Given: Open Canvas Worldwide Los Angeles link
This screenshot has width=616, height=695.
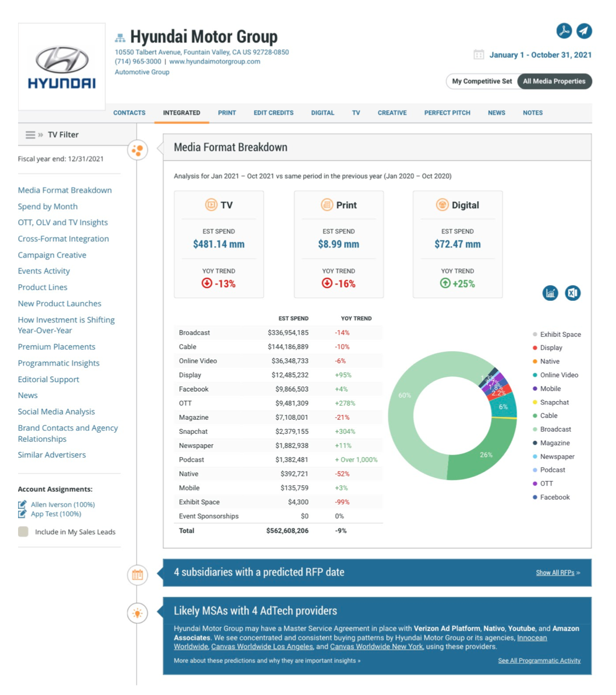Looking at the screenshot, I should (262, 647).
